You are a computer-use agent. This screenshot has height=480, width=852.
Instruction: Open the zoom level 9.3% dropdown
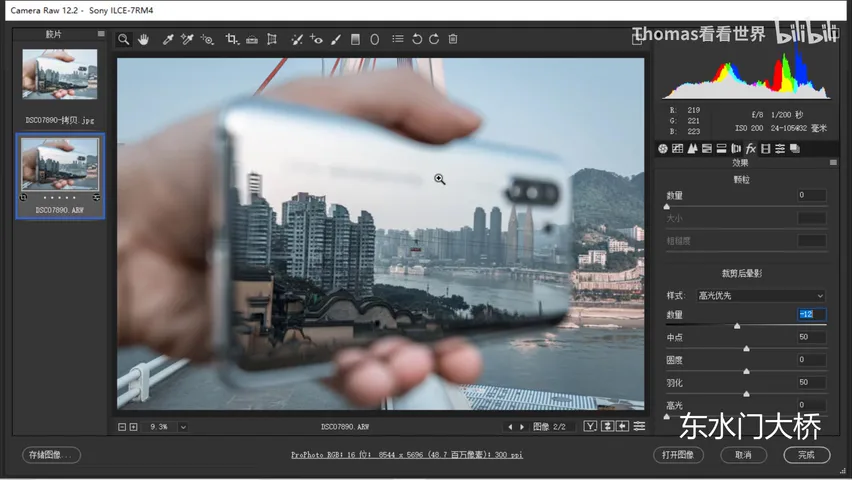click(x=183, y=427)
